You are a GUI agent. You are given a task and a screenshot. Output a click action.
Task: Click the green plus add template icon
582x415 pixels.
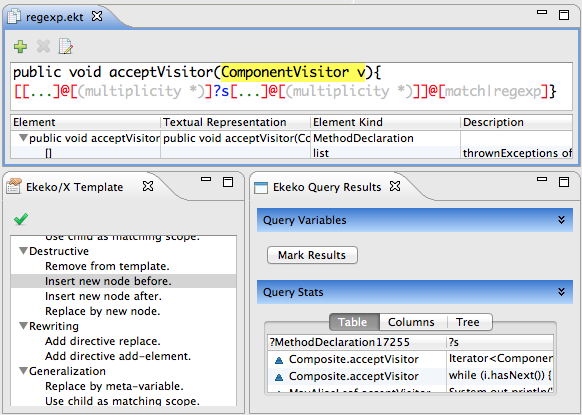(20, 46)
